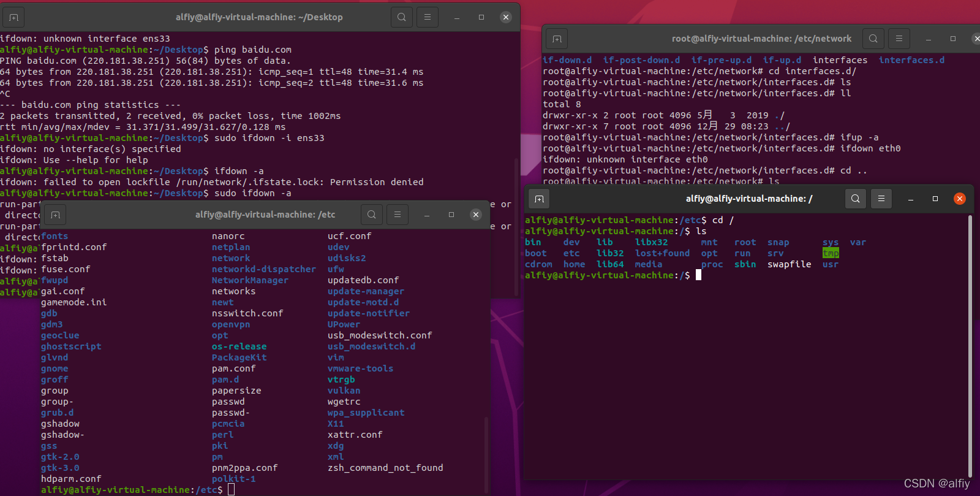Image resolution: width=980 pixels, height=496 pixels.
Task: Click 'swapfile' in root directory listing
Action: [789, 264]
